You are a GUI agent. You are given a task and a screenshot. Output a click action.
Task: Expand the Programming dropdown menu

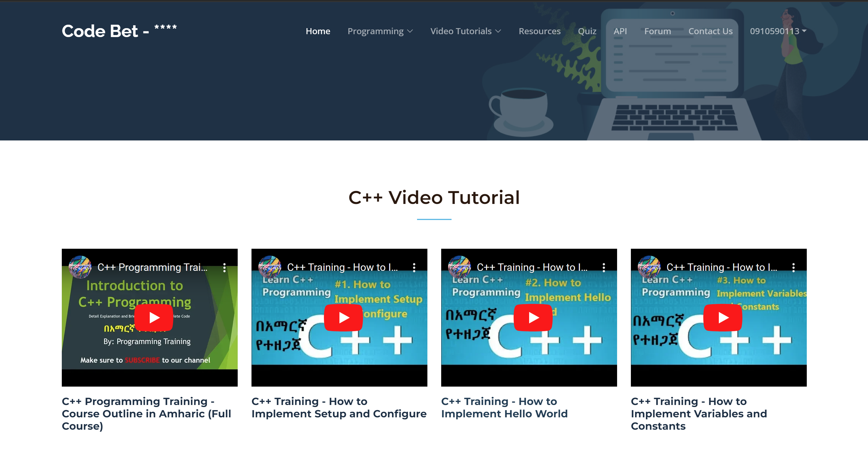380,31
